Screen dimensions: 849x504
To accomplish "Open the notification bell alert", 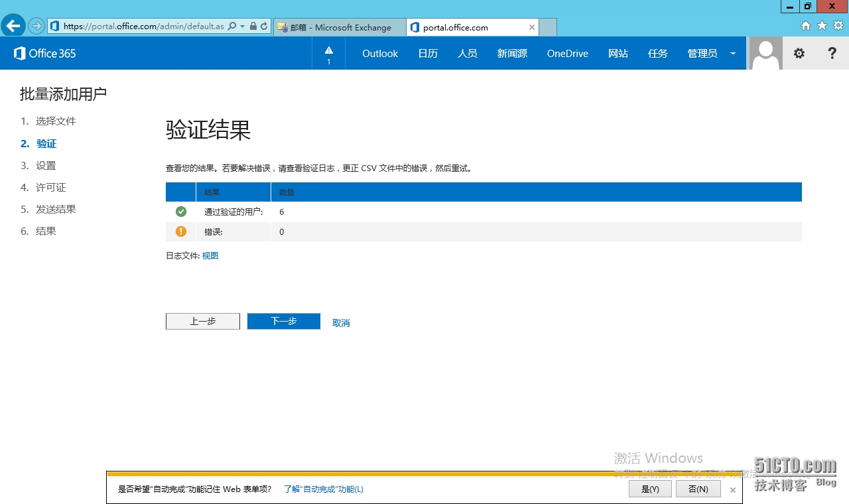I will (x=328, y=53).
